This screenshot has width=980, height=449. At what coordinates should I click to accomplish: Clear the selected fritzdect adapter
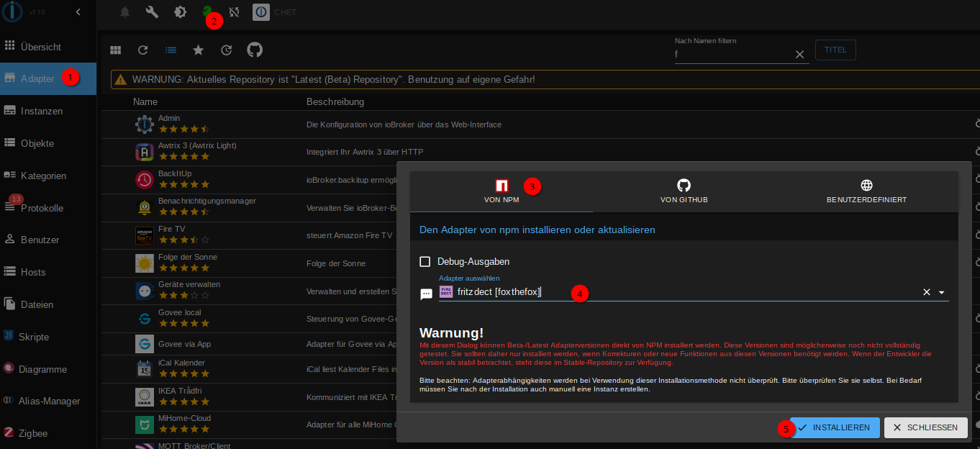[927, 293]
